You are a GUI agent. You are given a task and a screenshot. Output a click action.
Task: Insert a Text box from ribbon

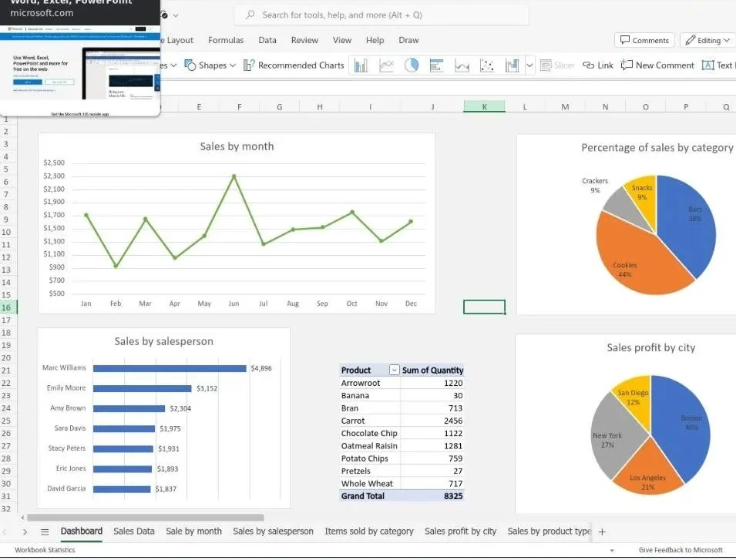coord(718,65)
